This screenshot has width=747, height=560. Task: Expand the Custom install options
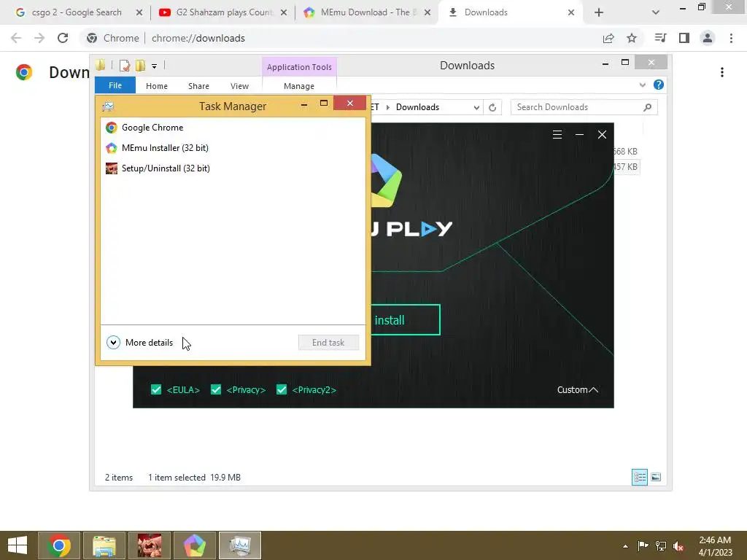[x=578, y=389]
